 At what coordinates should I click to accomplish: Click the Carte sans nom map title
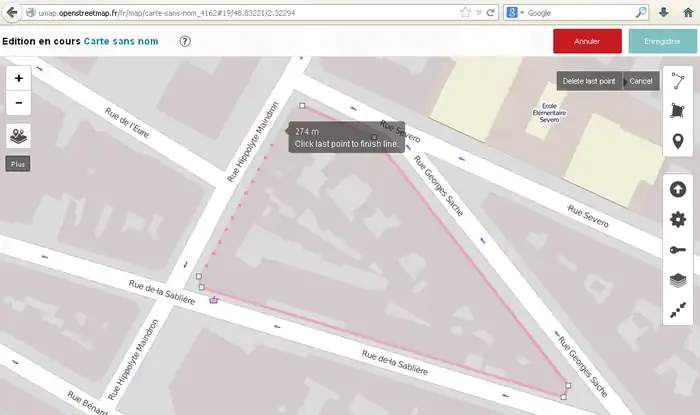click(x=122, y=42)
